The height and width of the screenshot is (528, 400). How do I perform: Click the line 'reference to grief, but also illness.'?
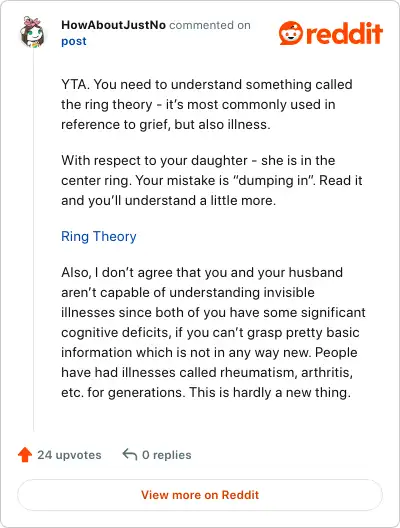166,125
